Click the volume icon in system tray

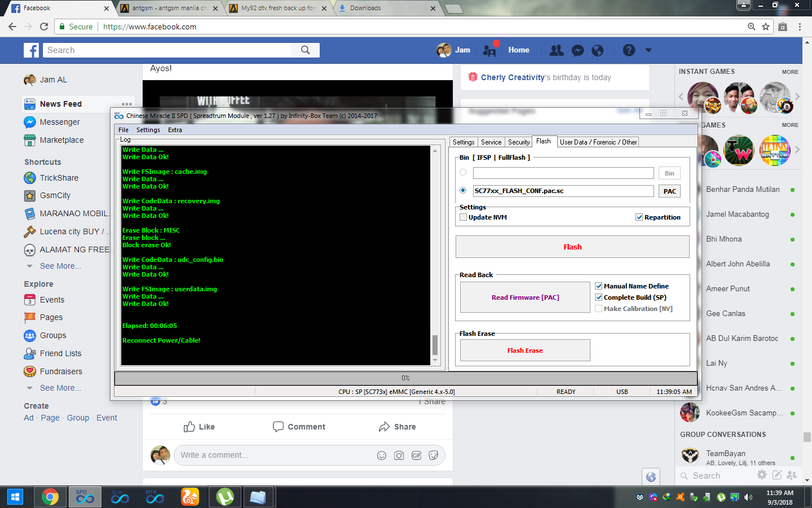pyautogui.click(x=748, y=497)
